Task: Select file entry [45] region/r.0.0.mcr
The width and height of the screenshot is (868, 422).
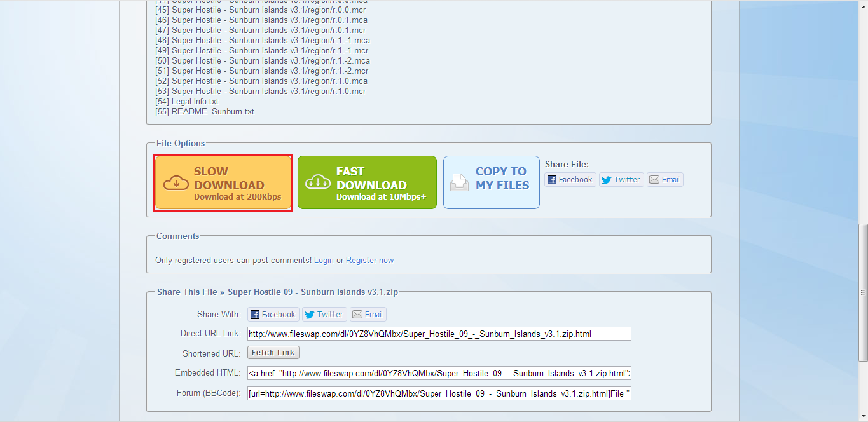Action: coord(261,10)
